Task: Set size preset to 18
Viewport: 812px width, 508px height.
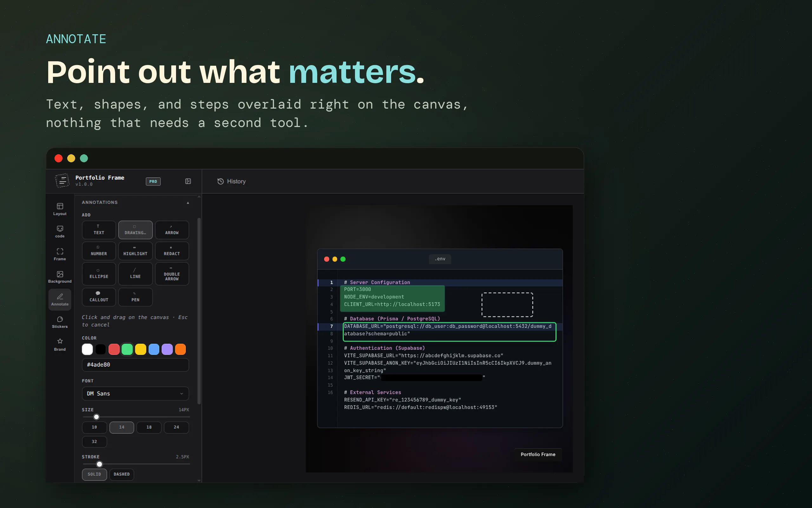Action: click(x=149, y=427)
